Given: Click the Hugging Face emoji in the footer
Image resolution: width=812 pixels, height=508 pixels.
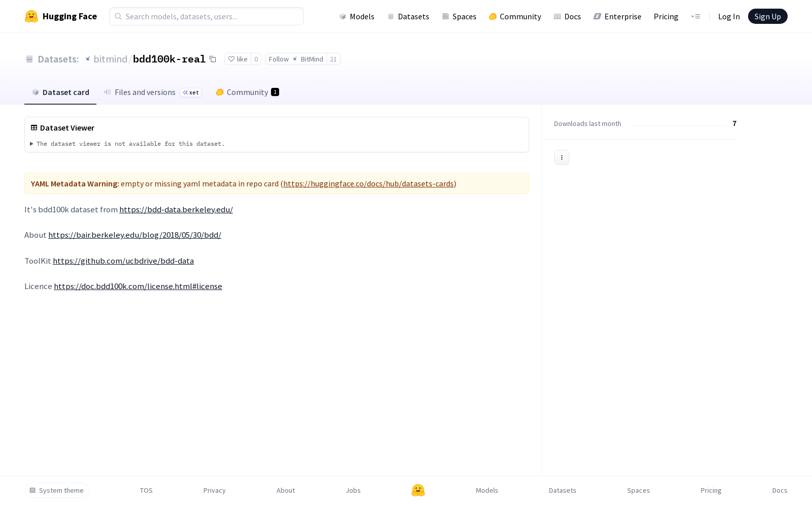Looking at the screenshot, I should click(x=418, y=490).
